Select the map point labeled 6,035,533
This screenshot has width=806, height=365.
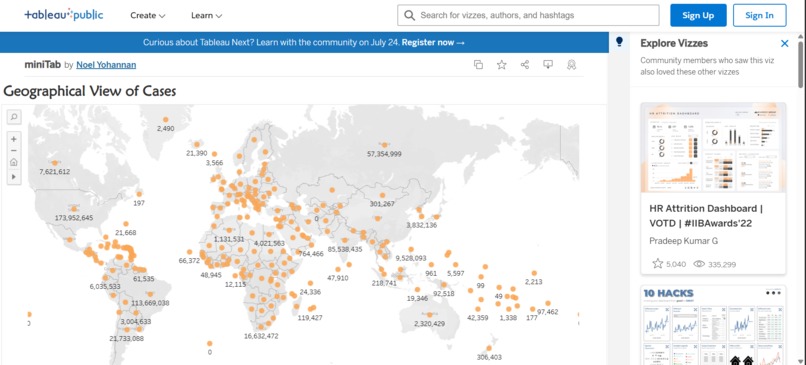(x=105, y=278)
